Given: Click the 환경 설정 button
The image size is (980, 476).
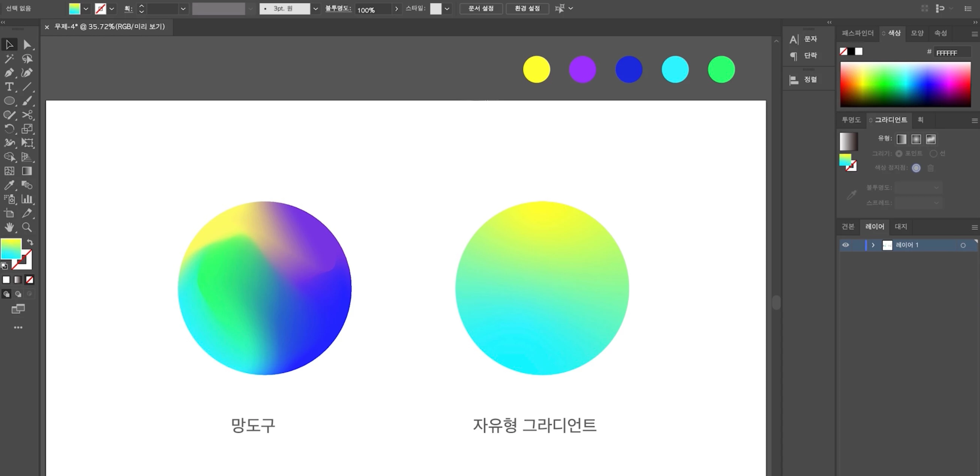Looking at the screenshot, I should (527, 8).
